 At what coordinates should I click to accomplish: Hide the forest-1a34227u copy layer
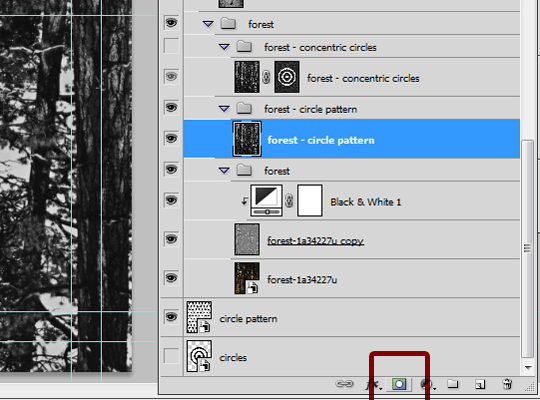(172, 239)
